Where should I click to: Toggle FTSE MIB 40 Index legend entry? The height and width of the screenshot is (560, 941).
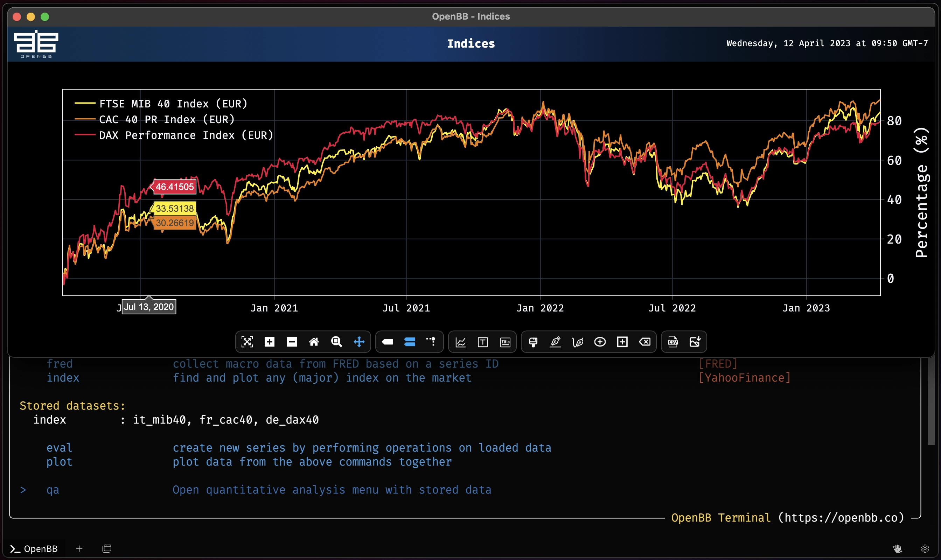(x=161, y=103)
